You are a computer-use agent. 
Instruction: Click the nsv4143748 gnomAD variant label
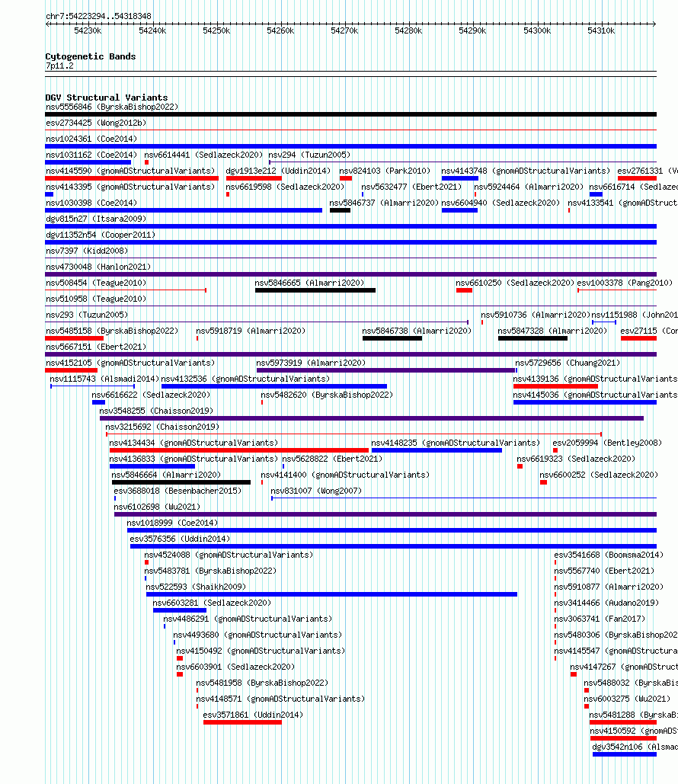point(526,171)
